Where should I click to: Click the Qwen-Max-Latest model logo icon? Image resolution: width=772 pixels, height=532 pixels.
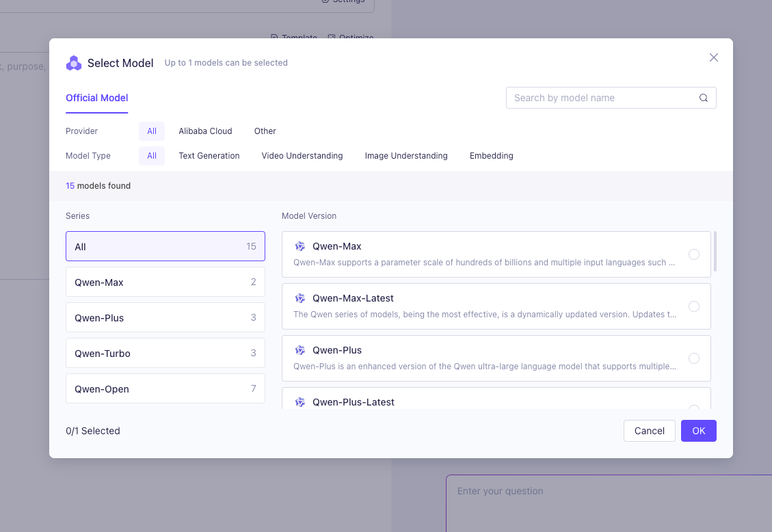point(300,298)
